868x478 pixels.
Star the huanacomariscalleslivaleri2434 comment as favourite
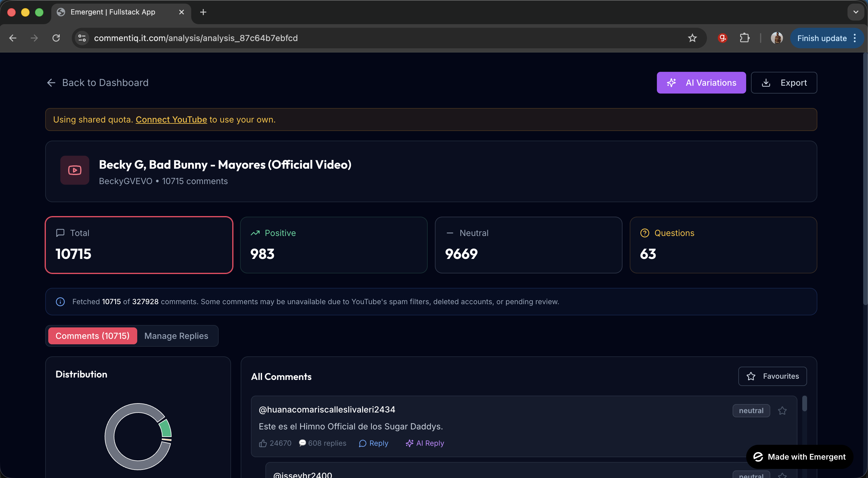[x=782, y=411]
